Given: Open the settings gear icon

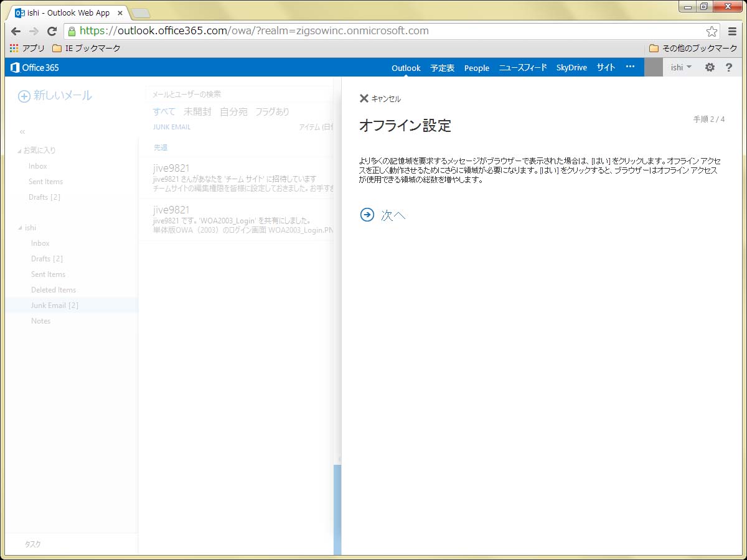Looking at the screenshot, I should pyautogui.click(x=710, y=67).
